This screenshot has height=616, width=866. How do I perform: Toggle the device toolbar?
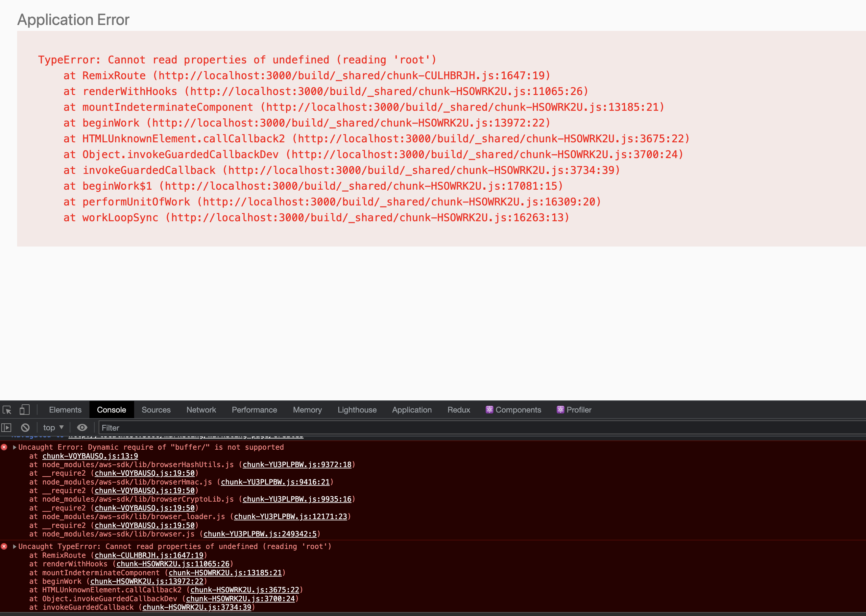[25, 411]
